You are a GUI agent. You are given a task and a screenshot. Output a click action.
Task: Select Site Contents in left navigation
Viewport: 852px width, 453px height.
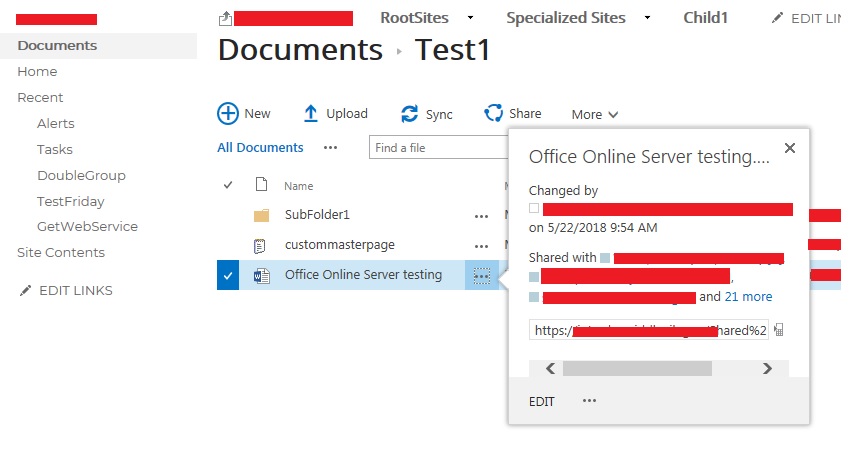click(x=61, y=253)
